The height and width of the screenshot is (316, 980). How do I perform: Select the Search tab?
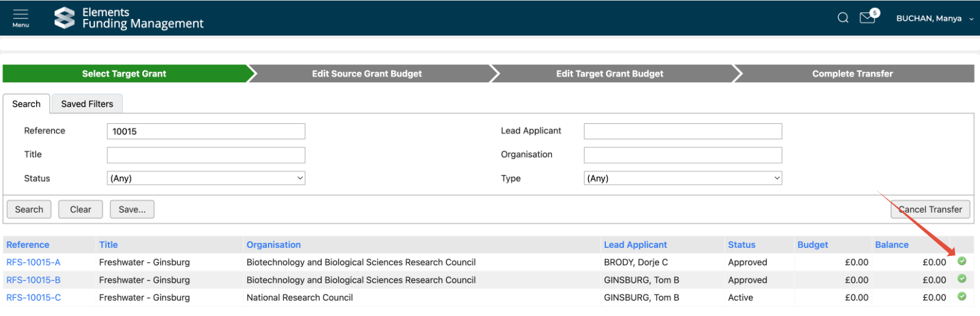26,104
